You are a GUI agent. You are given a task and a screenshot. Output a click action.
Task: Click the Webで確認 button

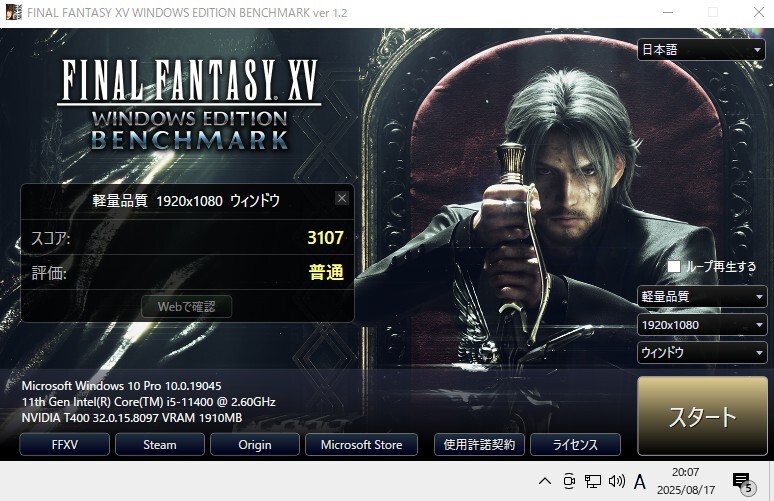click(187, 307)
